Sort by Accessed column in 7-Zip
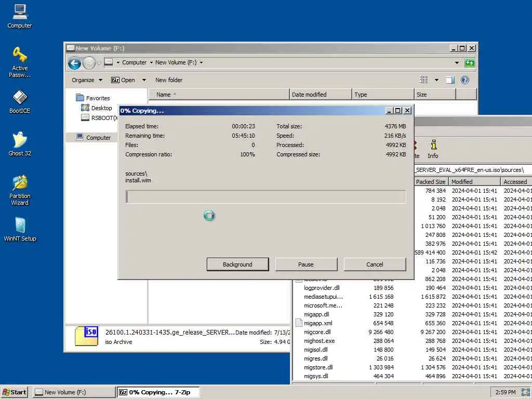 pyautogui.click(x=516, y=181)
